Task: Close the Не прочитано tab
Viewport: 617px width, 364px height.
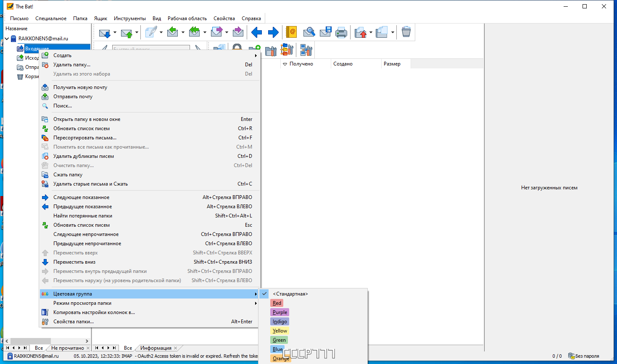Action: pos(88,348)
